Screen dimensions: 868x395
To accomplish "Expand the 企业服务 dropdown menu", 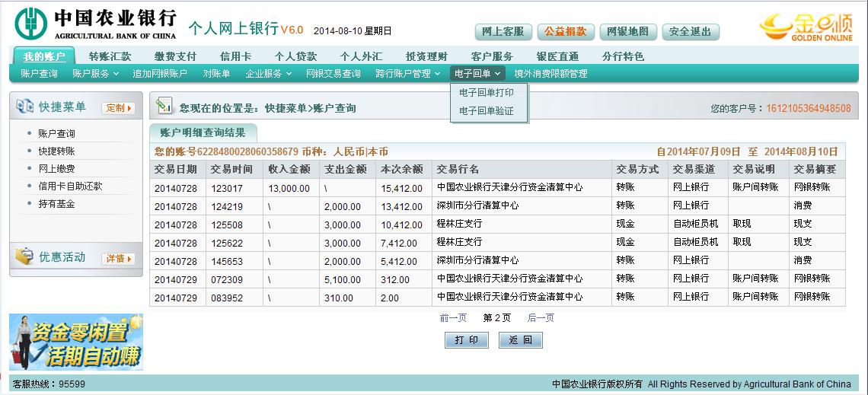I will point(268,74).
